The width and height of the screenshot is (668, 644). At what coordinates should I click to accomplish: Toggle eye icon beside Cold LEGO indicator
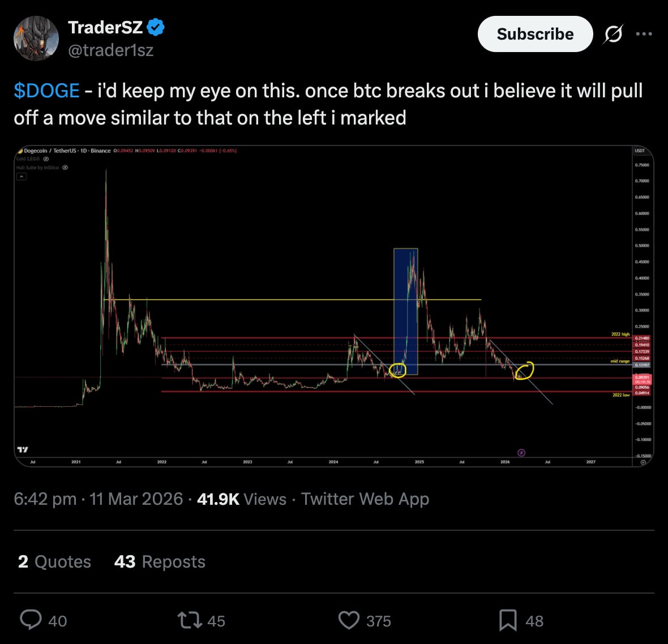pyautogui.click(x=46, y=159)
